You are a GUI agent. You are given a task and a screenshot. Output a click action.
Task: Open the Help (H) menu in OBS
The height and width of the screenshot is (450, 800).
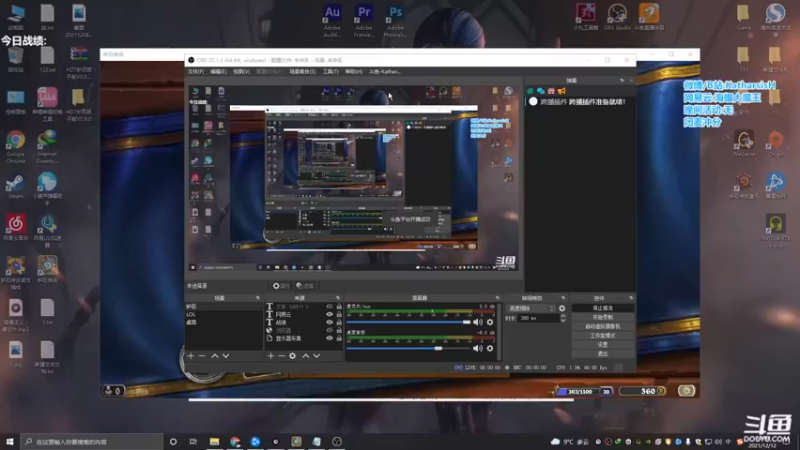[x=354, y=72]
